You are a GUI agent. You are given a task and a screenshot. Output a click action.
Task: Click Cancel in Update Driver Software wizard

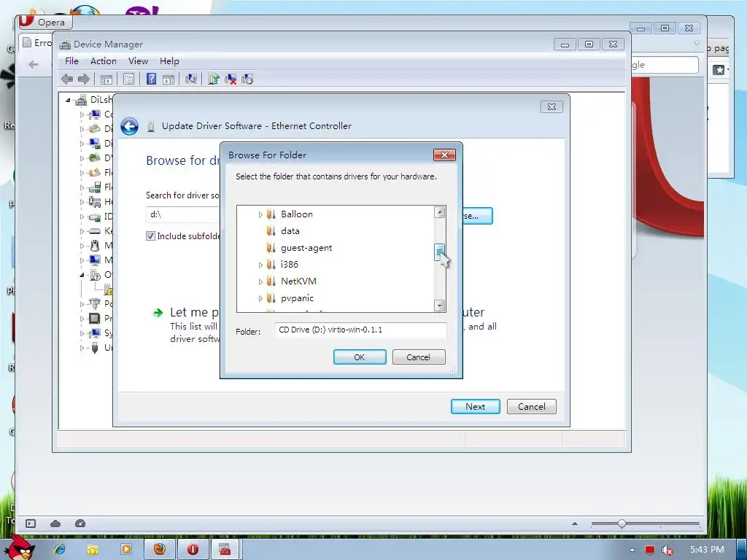coord(532,407)
